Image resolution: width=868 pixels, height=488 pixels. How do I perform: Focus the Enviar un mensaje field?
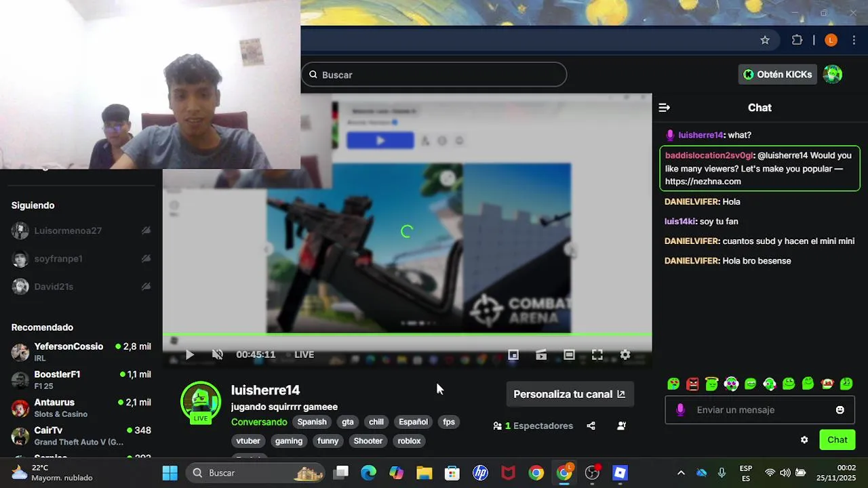759,410
